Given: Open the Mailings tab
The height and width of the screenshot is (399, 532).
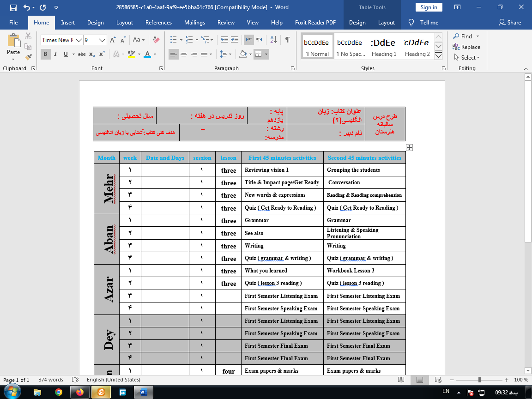Looking at the screenshot, I should click(194, 23).
